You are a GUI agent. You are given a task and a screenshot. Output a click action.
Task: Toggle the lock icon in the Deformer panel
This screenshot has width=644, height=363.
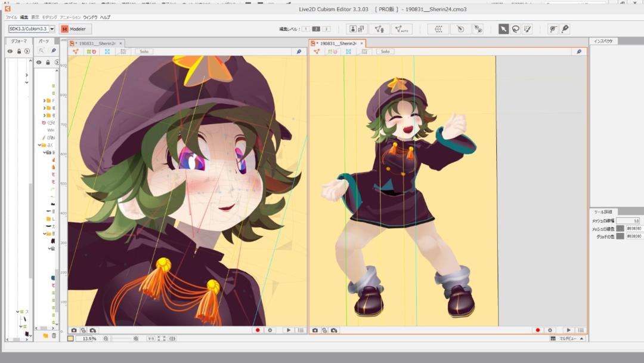19,51
